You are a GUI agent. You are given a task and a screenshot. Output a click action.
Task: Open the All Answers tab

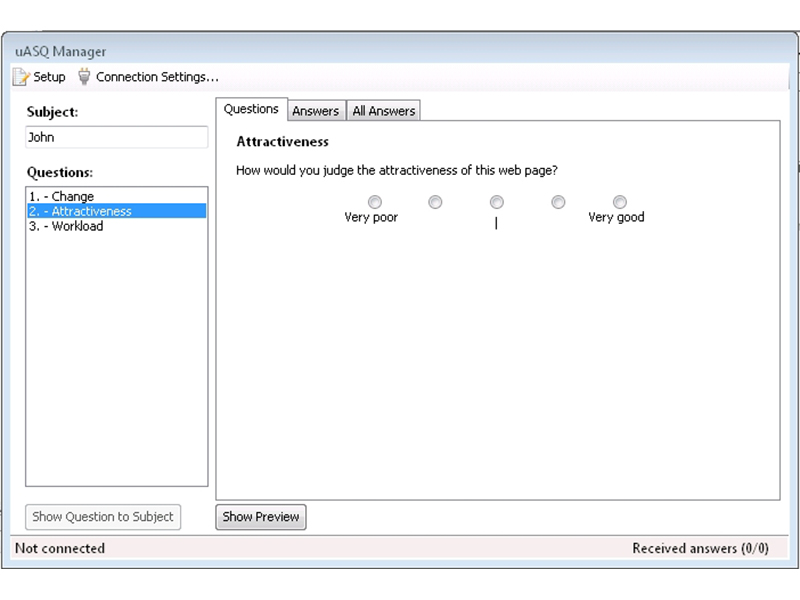384,111
